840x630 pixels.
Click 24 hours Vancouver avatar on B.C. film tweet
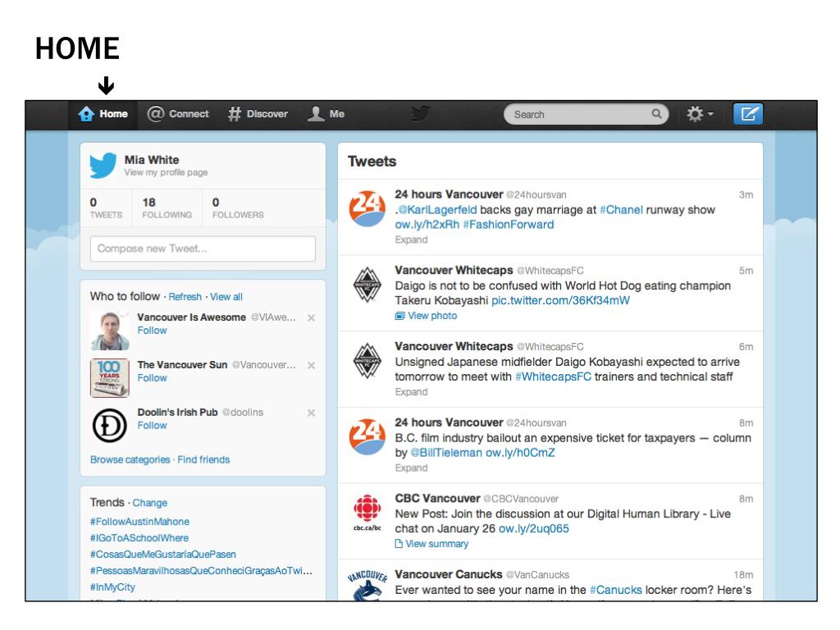click(367, 436)
